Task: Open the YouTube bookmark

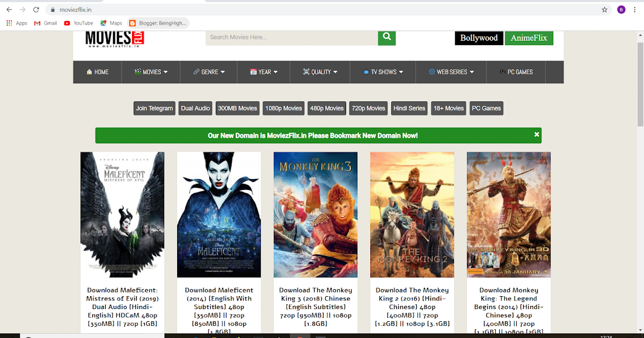Action: [78, 23]
